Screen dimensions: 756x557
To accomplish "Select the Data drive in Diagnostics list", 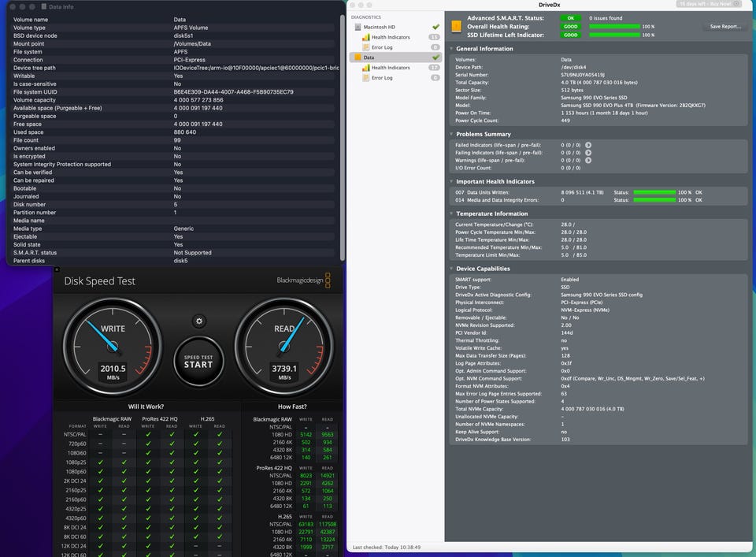I will click(395, 58).
